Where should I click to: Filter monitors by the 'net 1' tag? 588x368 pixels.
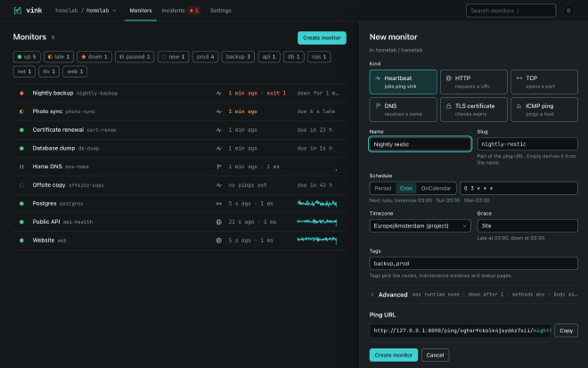(x=24, y=71)
